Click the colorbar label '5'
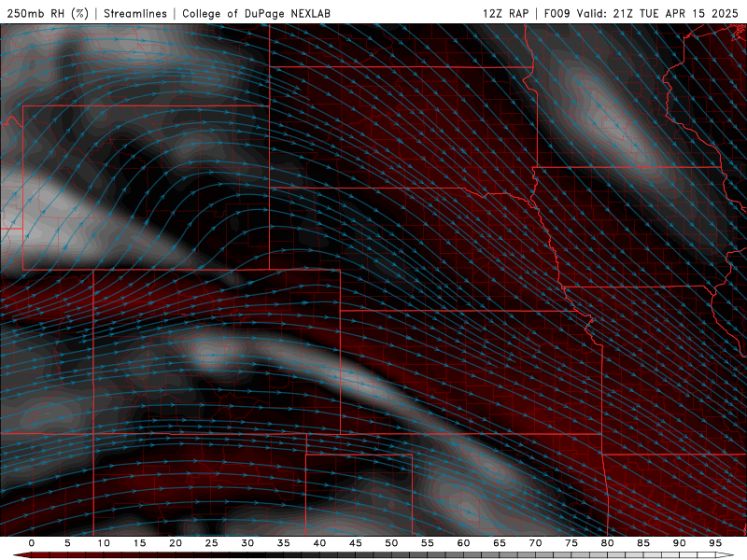 [67, 543]
